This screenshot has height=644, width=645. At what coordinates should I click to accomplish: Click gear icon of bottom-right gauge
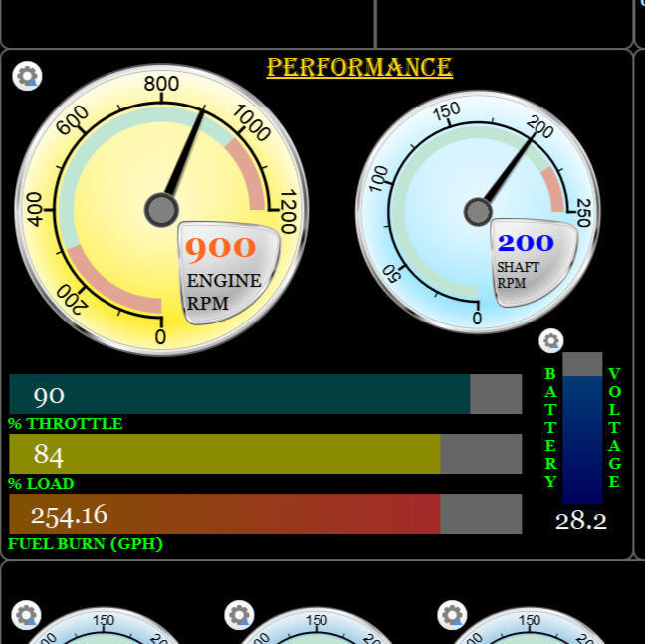pos(452,615)
